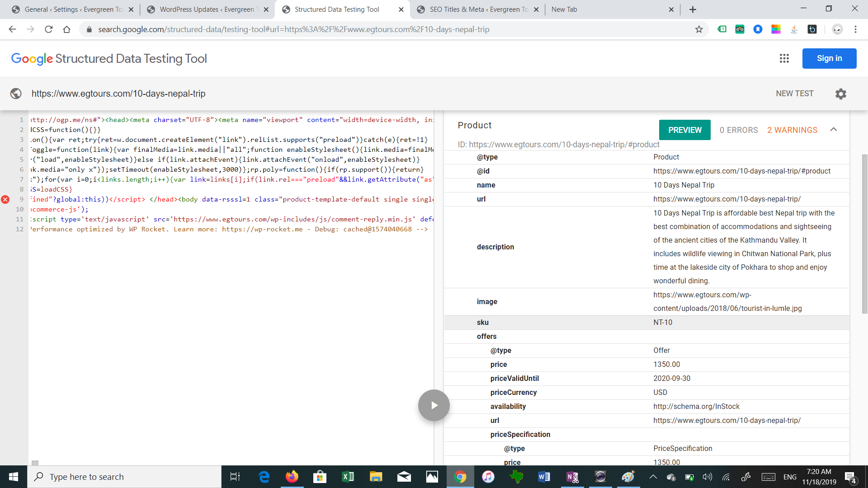The width and height of the screenshot is (868, 488).
Task: Open the notification center icon
Action: 850,477
